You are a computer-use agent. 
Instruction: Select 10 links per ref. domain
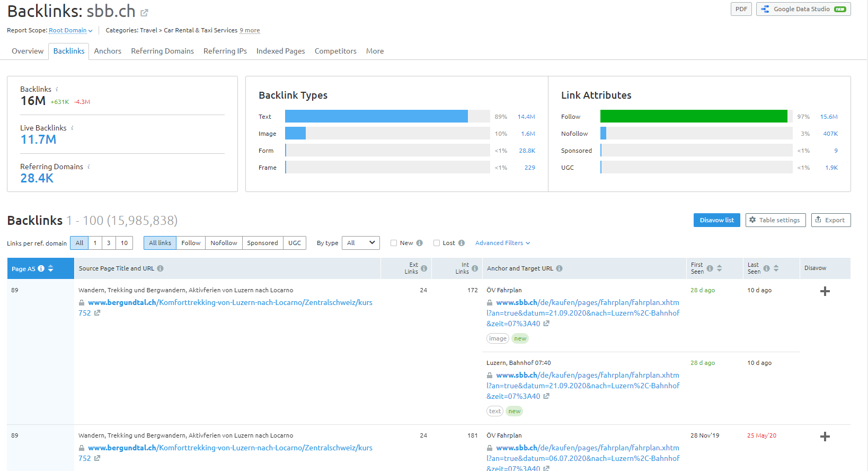tap(124, 243)
